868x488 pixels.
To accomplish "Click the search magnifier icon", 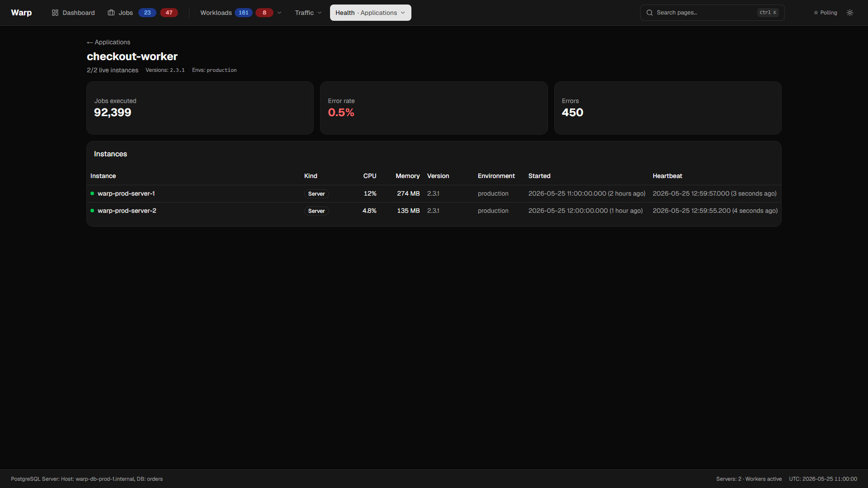I will coord(650,13).
